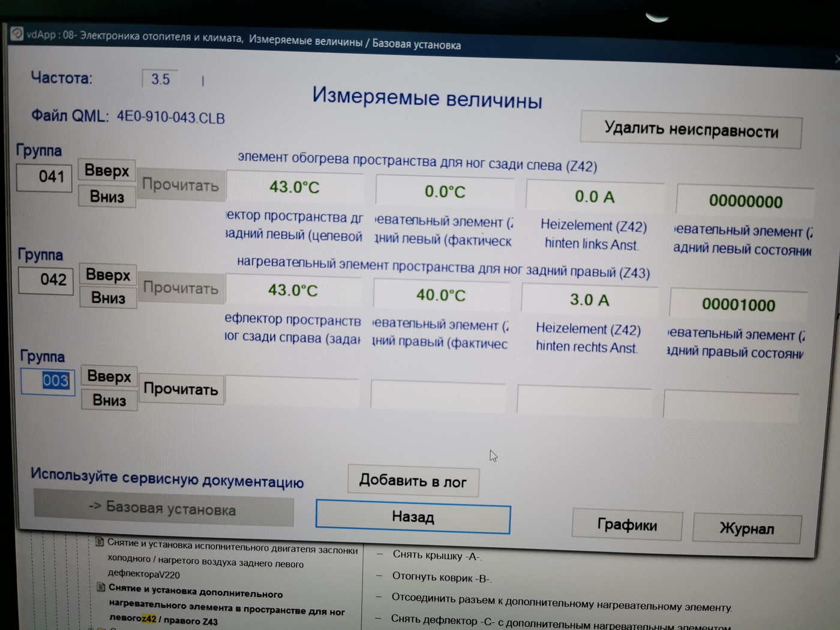Click the group 042 number field
The height and width of the screenshot is (630, 840).
(46, 280)
